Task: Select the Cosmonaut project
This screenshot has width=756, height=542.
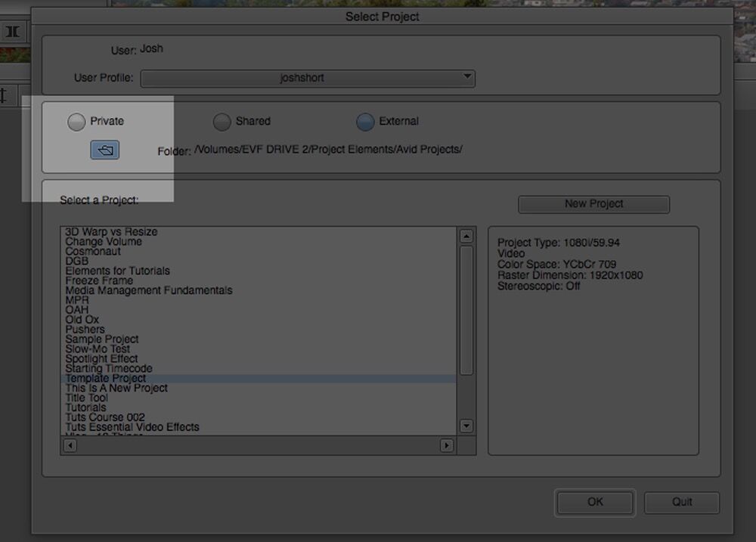Action: pyautogui.click(x=91, y=251)
